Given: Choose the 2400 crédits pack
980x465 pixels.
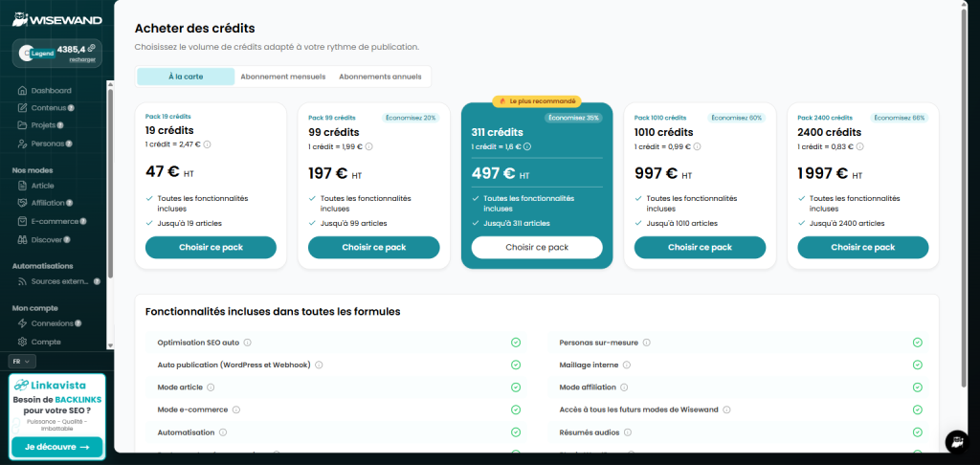Looking at the screenshot, I should 863,248.
